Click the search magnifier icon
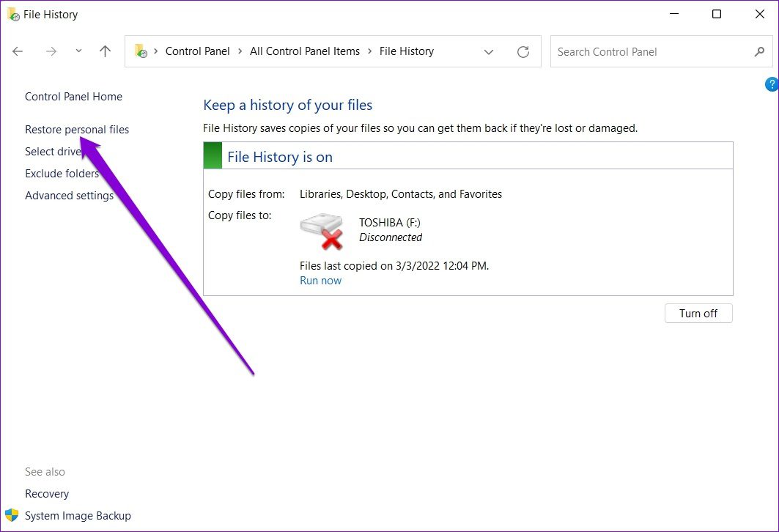The height and width of the screenshot is (532, 779). click(759, 51)
